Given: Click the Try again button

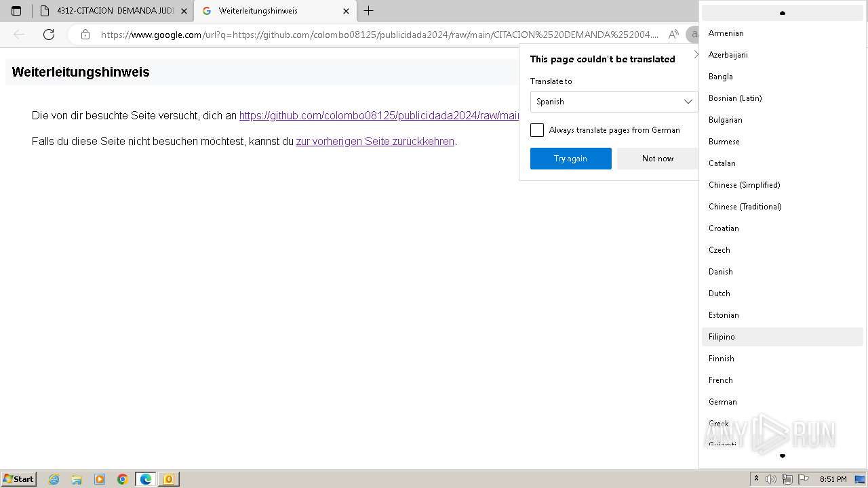Looking at the screenshot, I should (571, 159).
